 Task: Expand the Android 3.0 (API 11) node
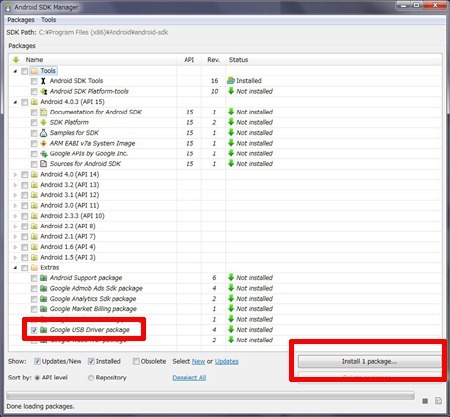[x=15, y=205]
